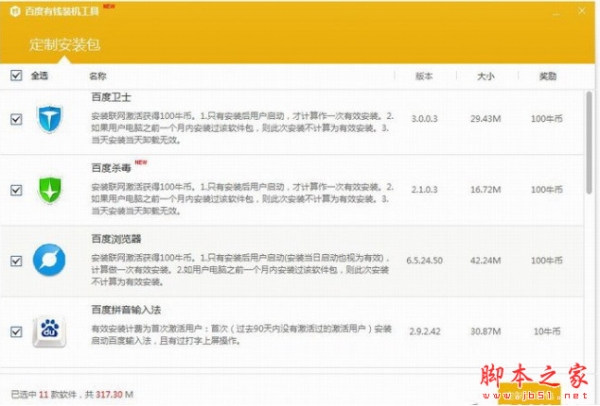600x406 pixels.
Task: Click the 版本 column header
Action: coord(424,76)
